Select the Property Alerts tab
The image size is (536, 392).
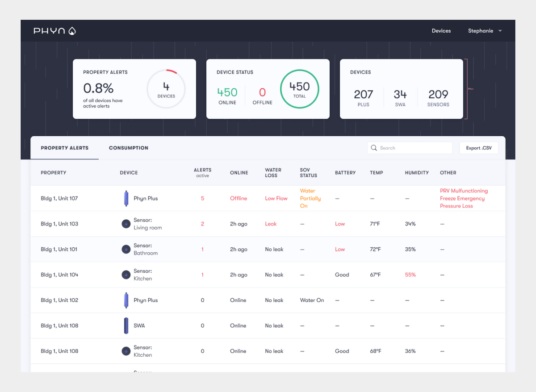click(64, 148)
